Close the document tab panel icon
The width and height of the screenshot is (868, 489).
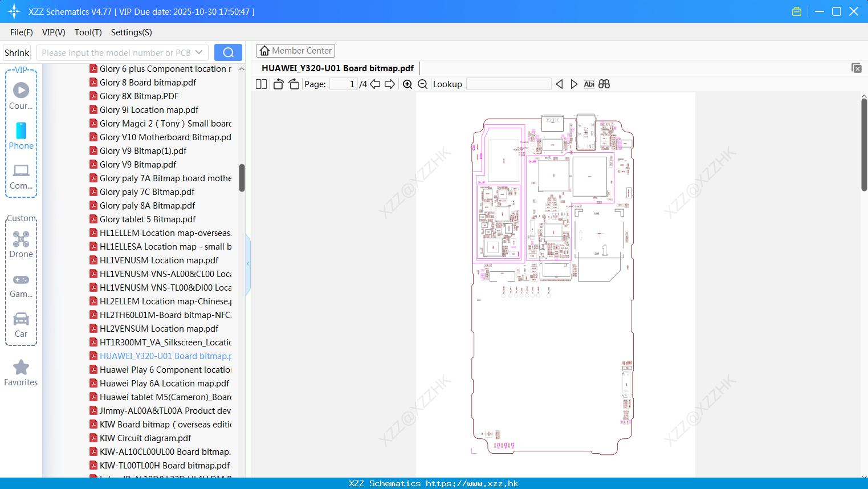[x=857, y=68]
